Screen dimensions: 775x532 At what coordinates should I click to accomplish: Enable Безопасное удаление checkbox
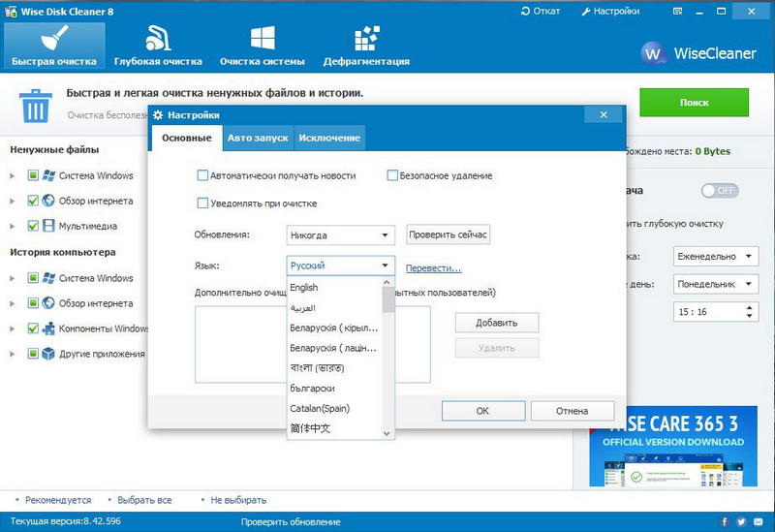click(392, 175)
